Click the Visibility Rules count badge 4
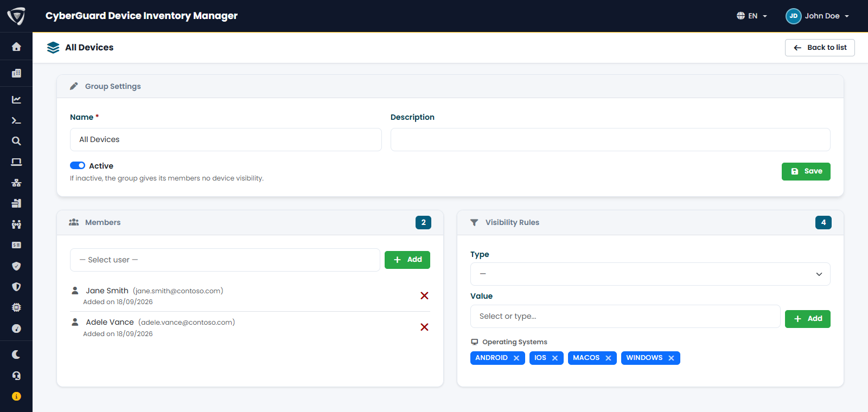 click(x=824, y=222)
